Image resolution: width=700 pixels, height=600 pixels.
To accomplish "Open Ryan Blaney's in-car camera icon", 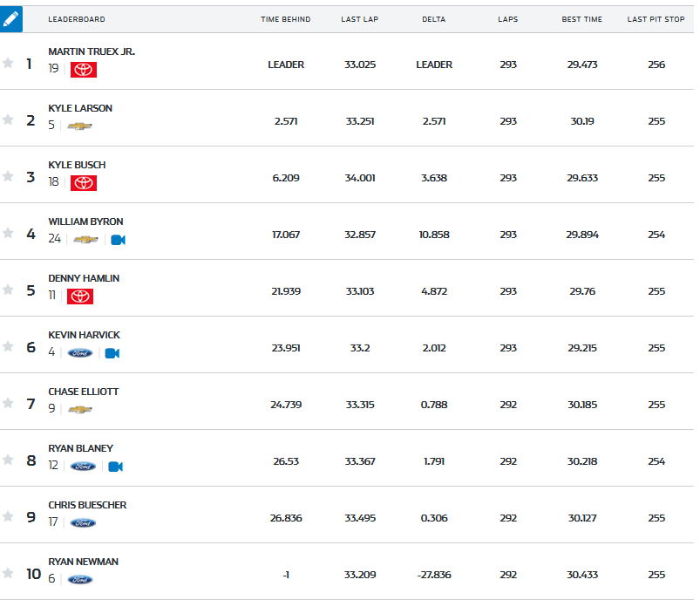I will pyautogui.click(x=115, y=467).
